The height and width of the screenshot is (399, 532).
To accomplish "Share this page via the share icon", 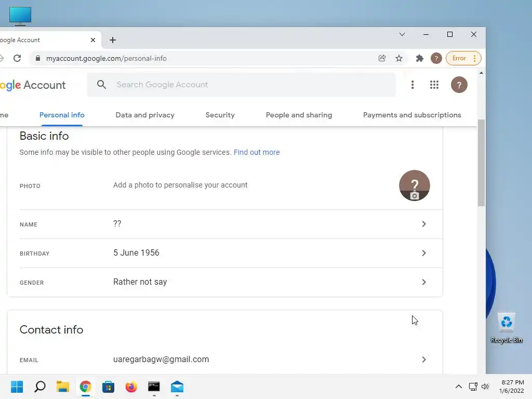I will (382, 58).
